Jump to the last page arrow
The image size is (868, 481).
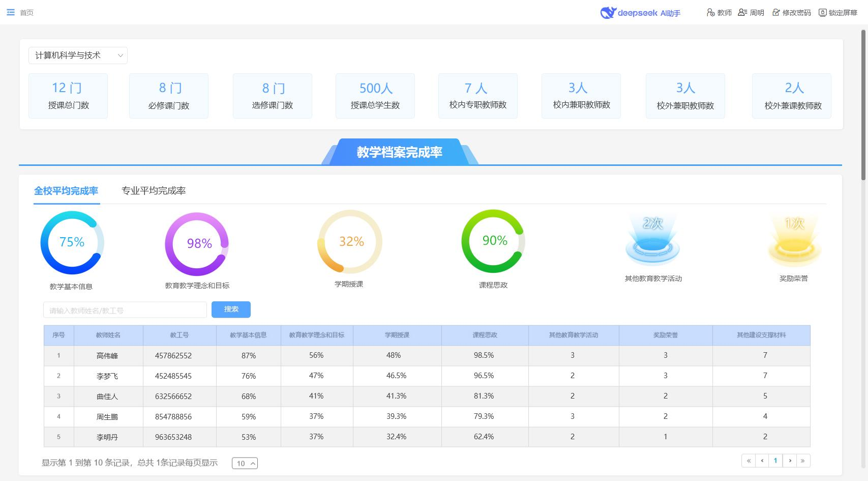tap(803, 461)
